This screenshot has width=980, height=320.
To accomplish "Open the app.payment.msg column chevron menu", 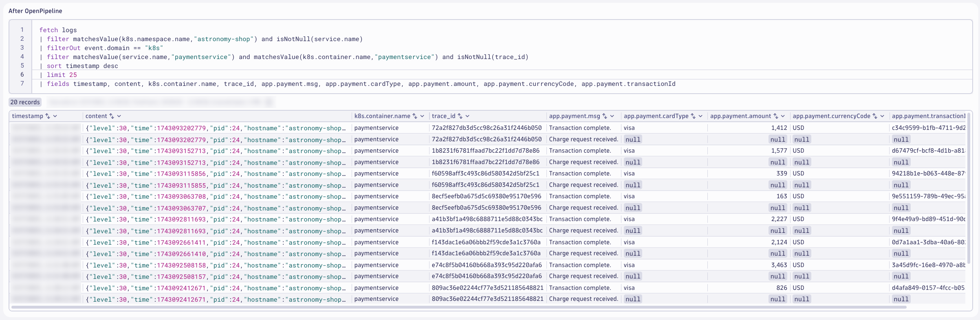I will [612, 116].
